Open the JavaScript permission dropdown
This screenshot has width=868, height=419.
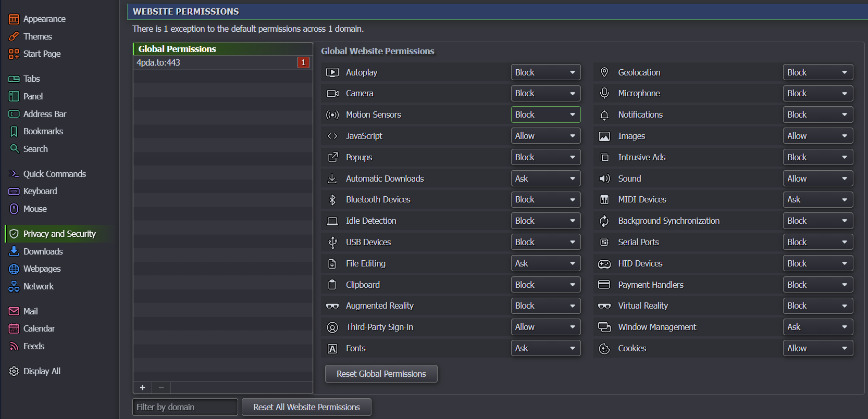point(545,136)
